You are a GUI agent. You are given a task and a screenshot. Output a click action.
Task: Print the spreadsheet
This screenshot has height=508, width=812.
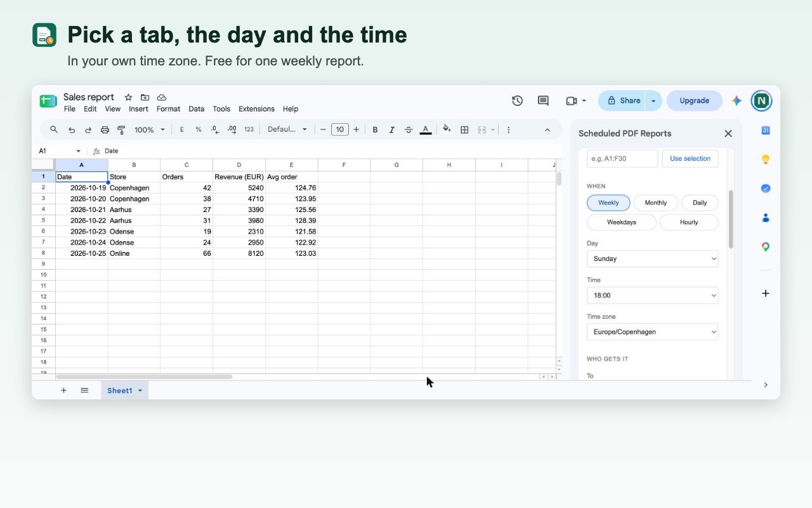tap(105, 130)
